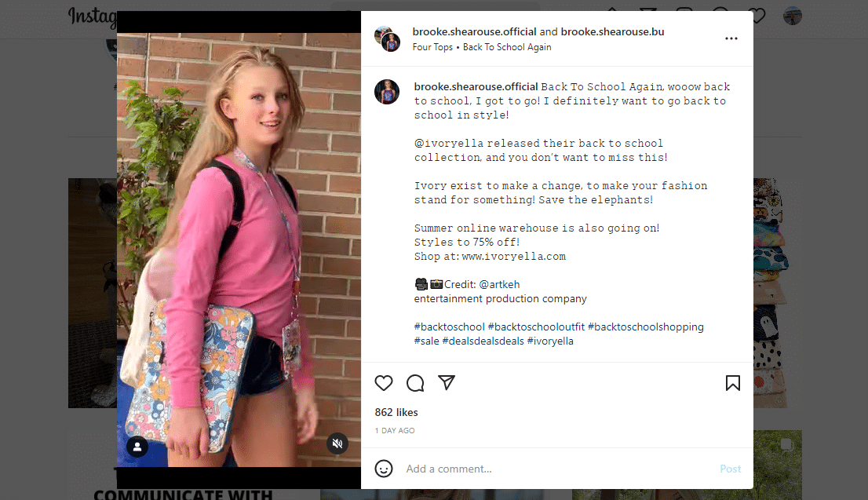Show tagged people on the video
The height and width of the screenshot is (500, 868).
tap(137, 447)
